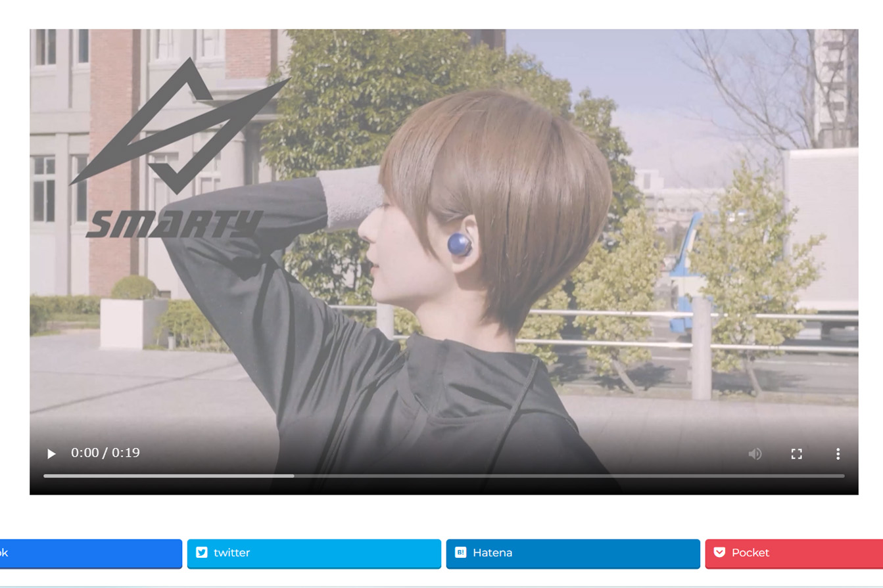This screenshot has height=588, width=883.
Task: Click the Pocket icon
Action: click(720, 553)
